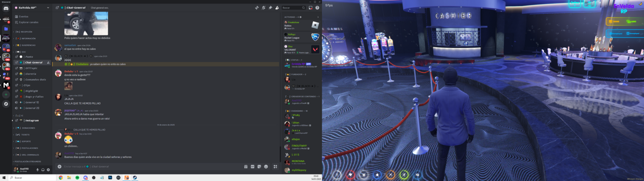Screen dimensions: 644x181
Task: Open the gift Nitro icon
Action: coord(246,166)
